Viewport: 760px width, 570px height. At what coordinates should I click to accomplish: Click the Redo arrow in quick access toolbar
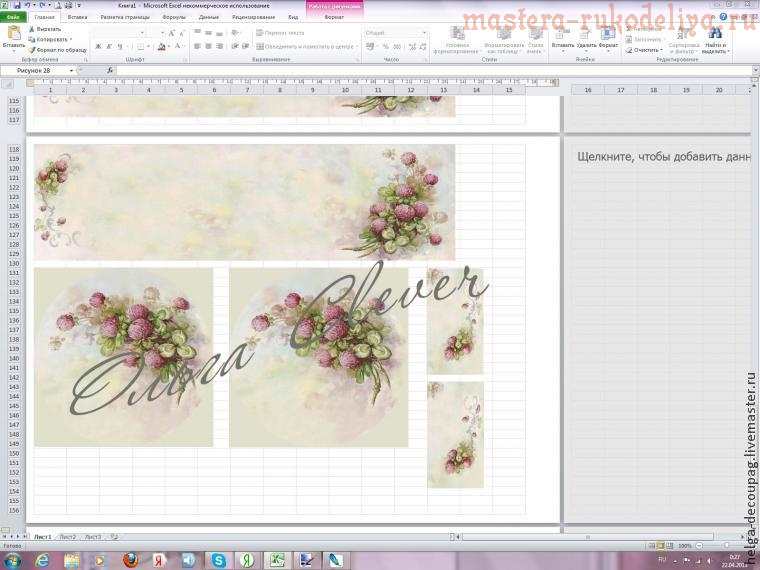point(44,5)
